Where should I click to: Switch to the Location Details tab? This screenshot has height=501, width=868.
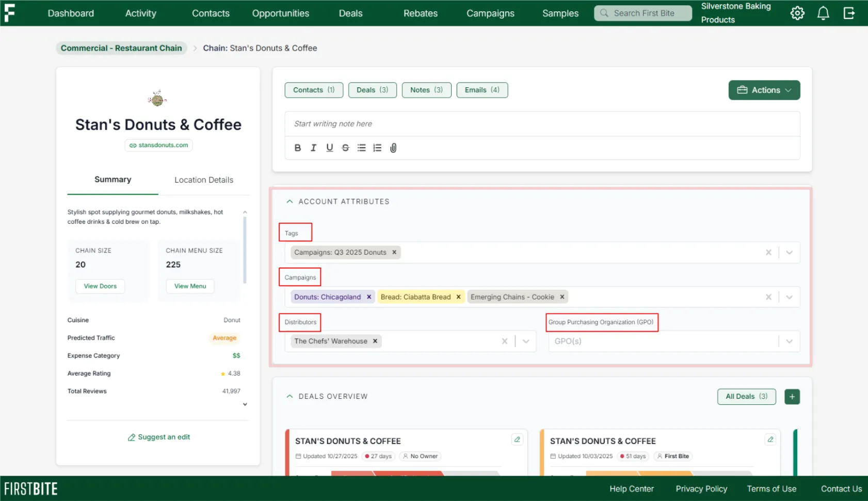click(204, 180)
